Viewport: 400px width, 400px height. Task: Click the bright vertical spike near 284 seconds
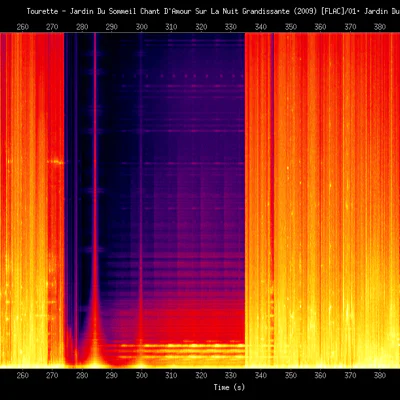95,200
